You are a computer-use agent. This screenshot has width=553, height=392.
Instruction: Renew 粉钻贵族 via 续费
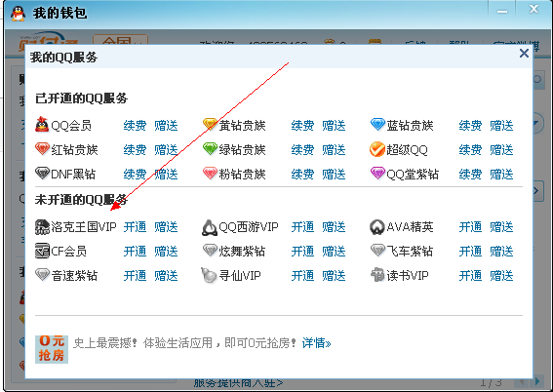coord(302,175)
